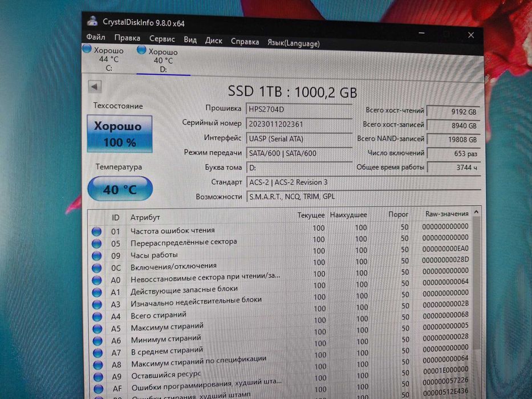Open the Правка menu

127,38
